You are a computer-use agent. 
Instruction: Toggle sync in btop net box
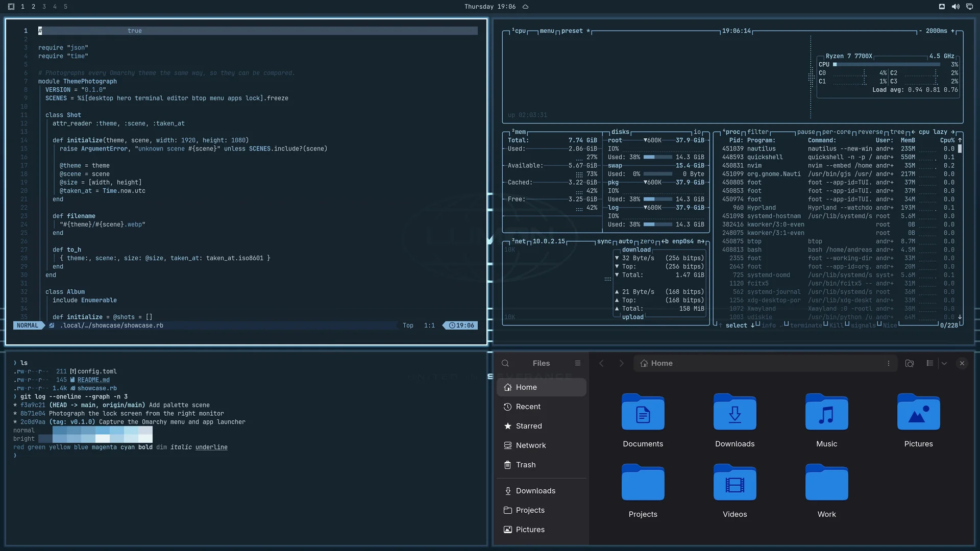click(x=604, y=242)
